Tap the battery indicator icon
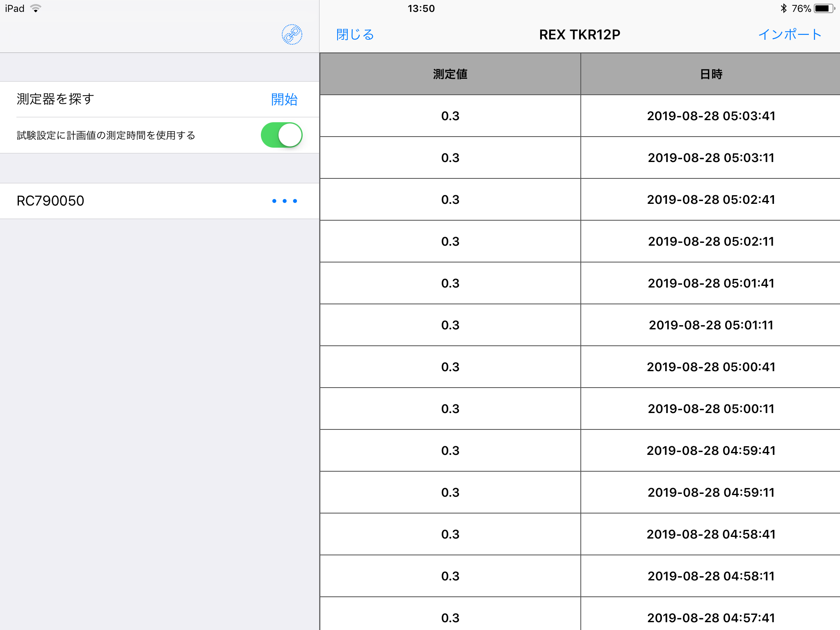 pyautogui.click(x=824, y=9)
